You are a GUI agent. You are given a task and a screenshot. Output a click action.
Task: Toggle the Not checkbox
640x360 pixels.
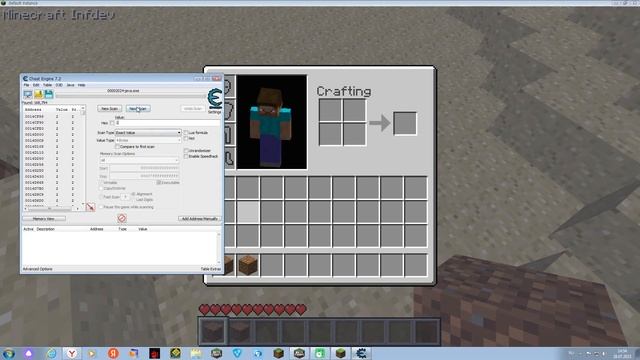[186, 138]
